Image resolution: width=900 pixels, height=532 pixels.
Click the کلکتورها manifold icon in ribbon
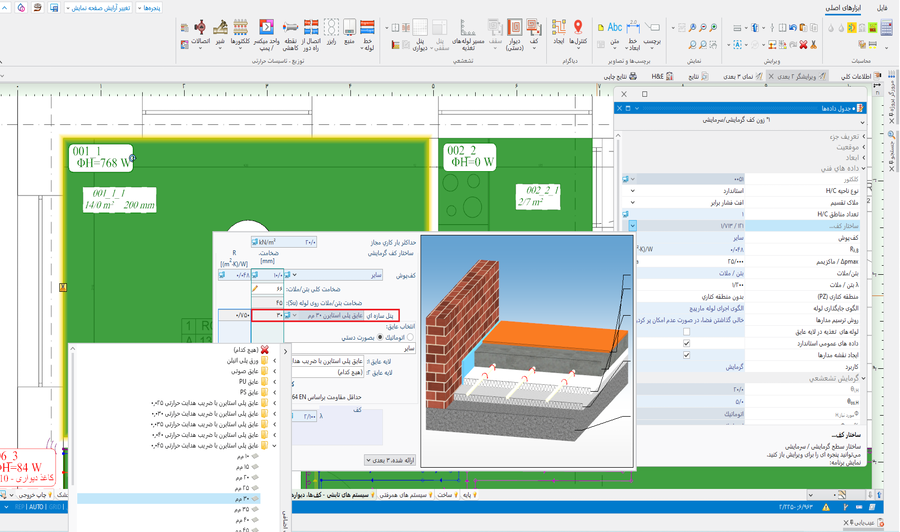pyautogui.click(x=240, y=28)
